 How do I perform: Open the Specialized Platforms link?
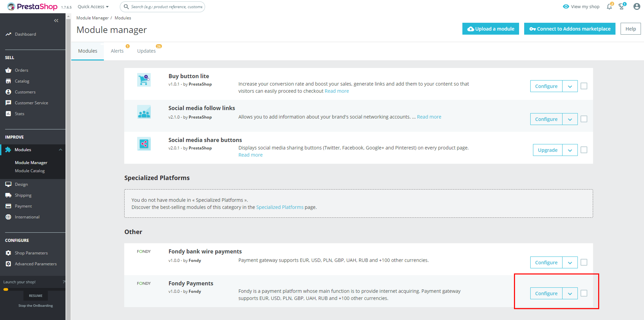click(x=280, y=207)
